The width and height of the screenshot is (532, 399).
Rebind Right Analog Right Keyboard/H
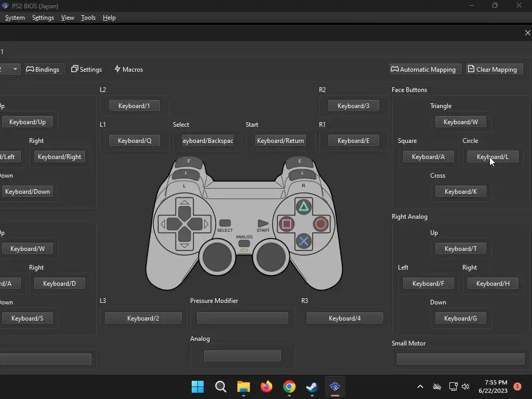click(x=493, y=283)
